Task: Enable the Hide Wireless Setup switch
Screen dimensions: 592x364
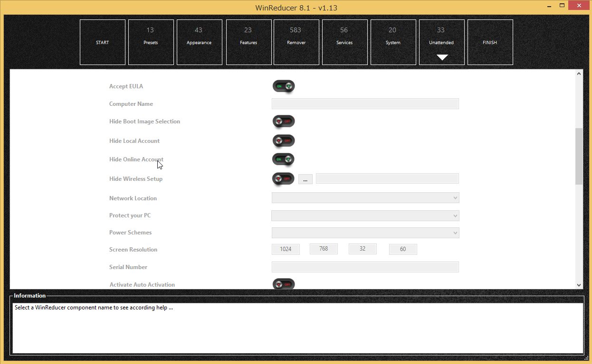Action: (284, 179)
